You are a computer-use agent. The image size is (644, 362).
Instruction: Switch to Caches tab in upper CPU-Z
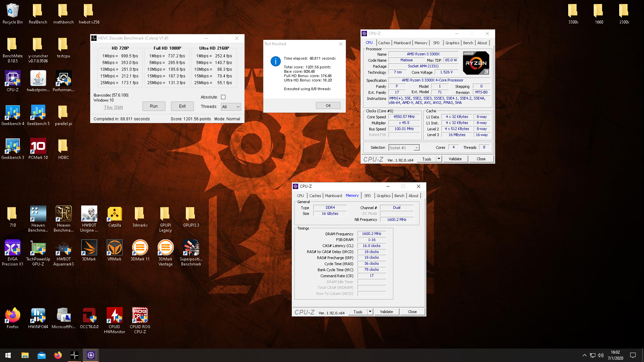tap(384, 43)
